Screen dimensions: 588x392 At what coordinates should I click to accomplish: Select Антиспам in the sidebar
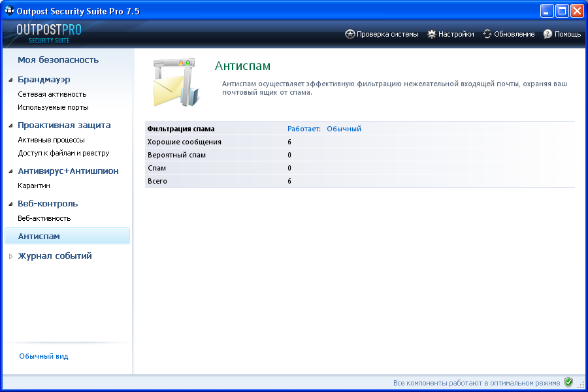point(67,237)
